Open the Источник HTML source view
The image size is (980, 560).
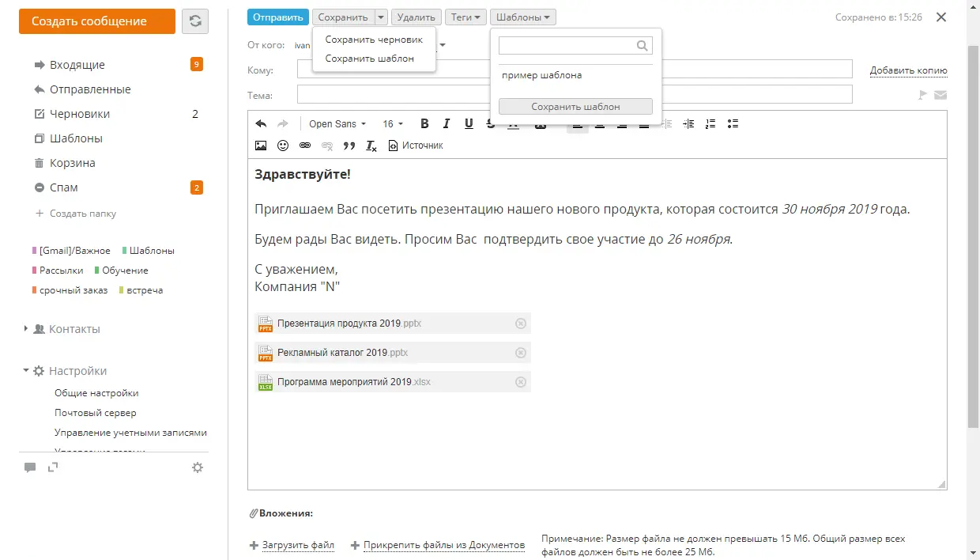416,145
